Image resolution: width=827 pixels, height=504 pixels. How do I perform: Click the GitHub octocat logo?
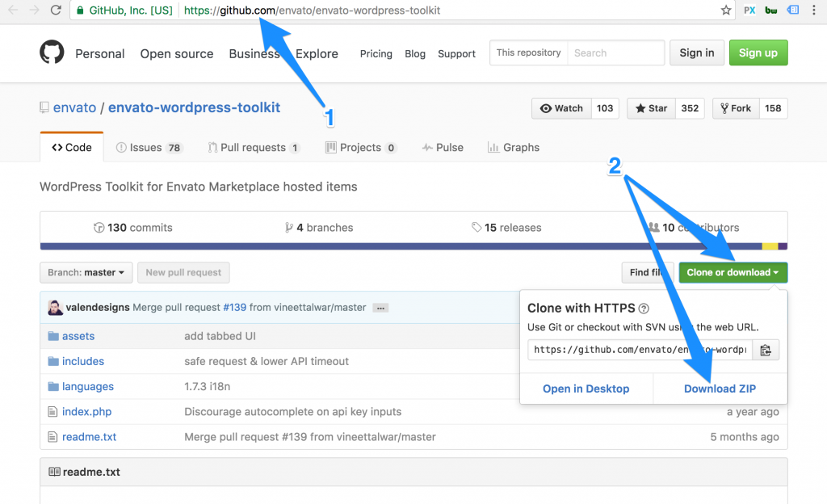pyautogui.click(x=52, y=52)
